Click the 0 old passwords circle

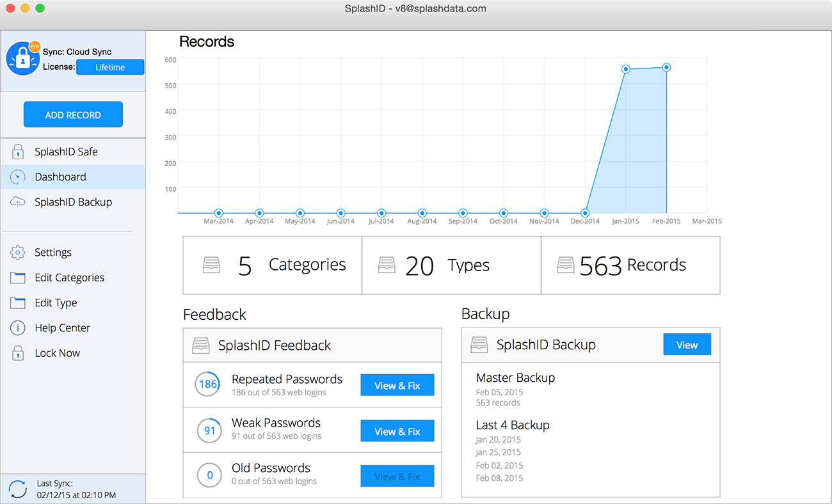(209, 476)
